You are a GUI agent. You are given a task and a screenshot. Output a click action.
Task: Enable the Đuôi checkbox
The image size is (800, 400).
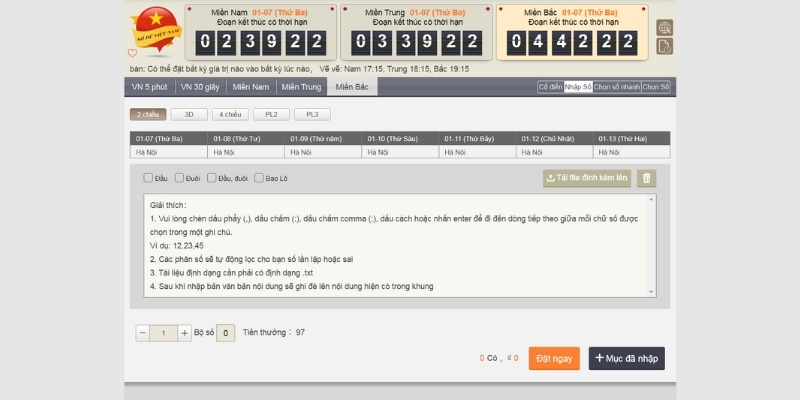[x=180, y=178]
